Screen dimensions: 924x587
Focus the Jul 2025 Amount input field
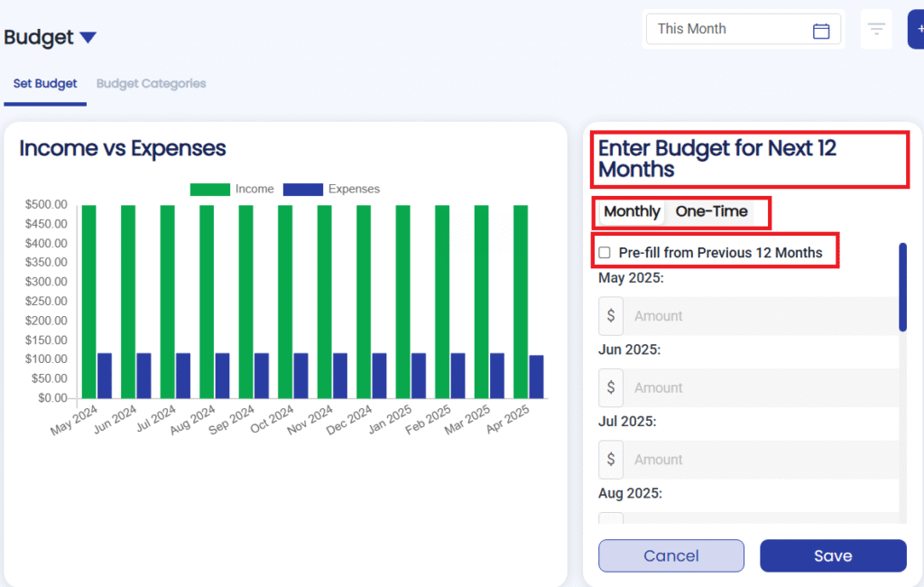click(x=758, y=460)
